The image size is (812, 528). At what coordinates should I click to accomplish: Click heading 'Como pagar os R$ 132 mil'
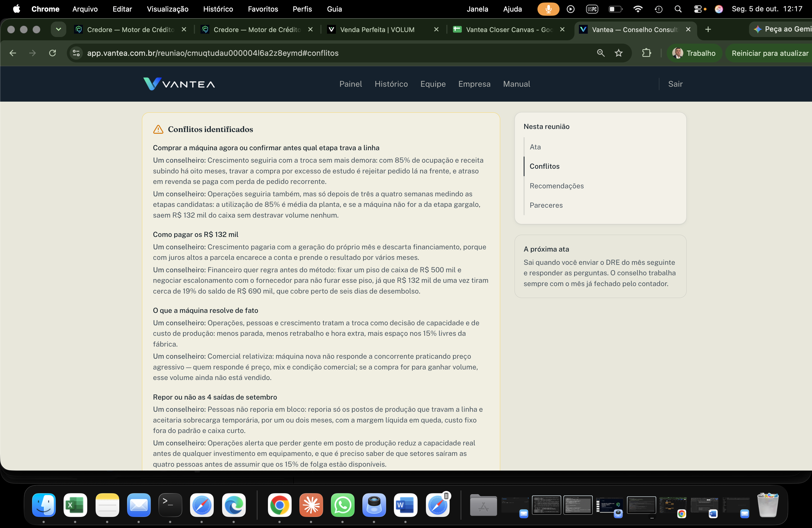pyautogui.click(x=196, y=235)
